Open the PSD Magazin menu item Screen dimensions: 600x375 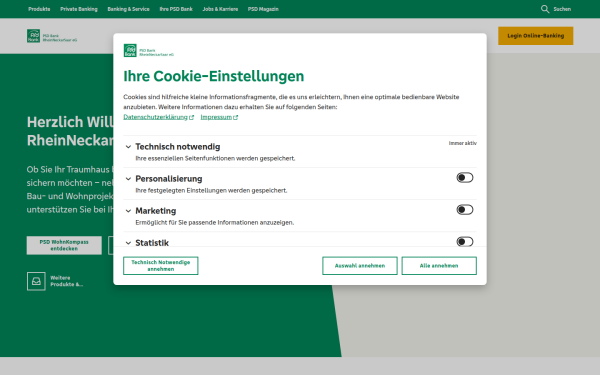pos(263,9)
